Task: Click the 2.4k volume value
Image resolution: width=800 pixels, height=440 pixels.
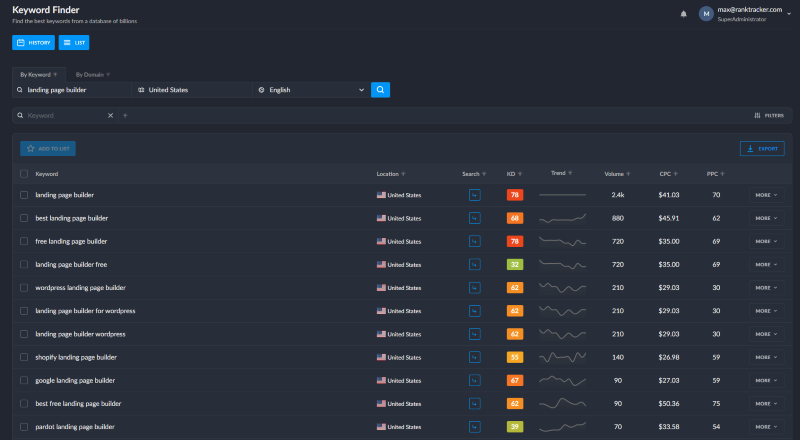Action: (x=618, y=195)
